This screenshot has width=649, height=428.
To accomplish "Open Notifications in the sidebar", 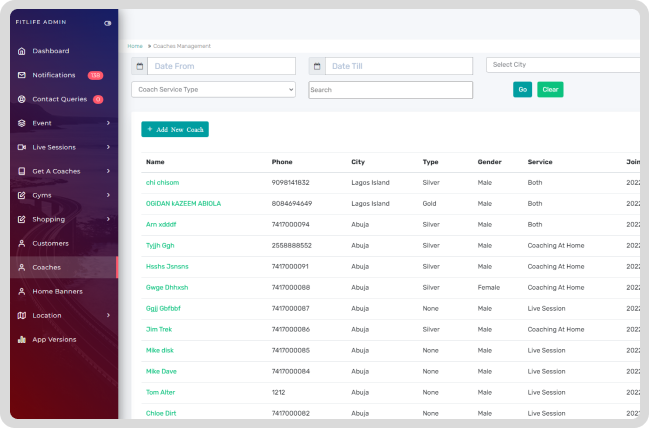I will click(54, 75).
